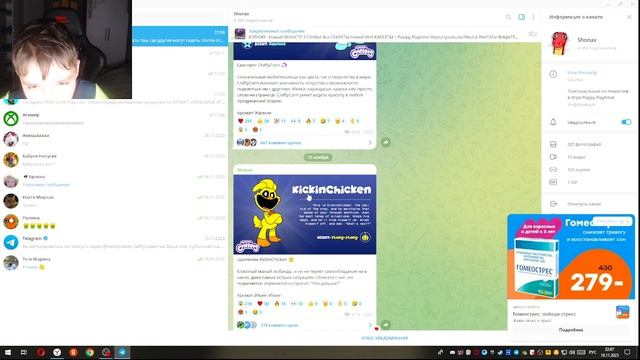Open the 274 comments link
Screen dimensions: 640x360
(280, 325)
